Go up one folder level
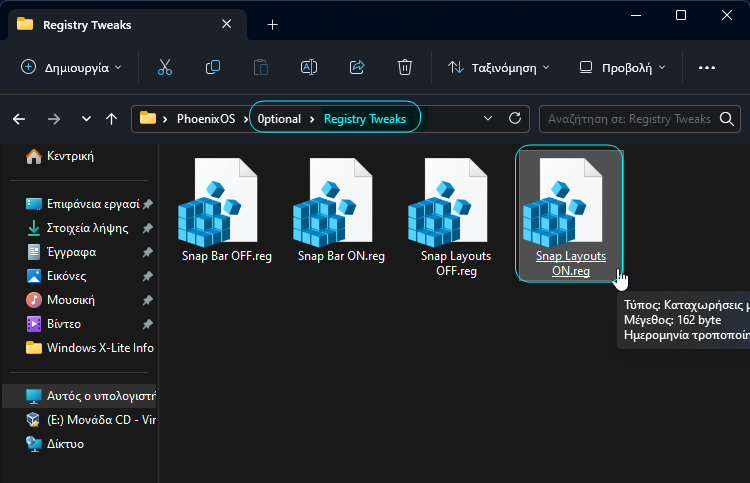Image resolution: width=750 pixels, height=483 pixels. [111, 119]
